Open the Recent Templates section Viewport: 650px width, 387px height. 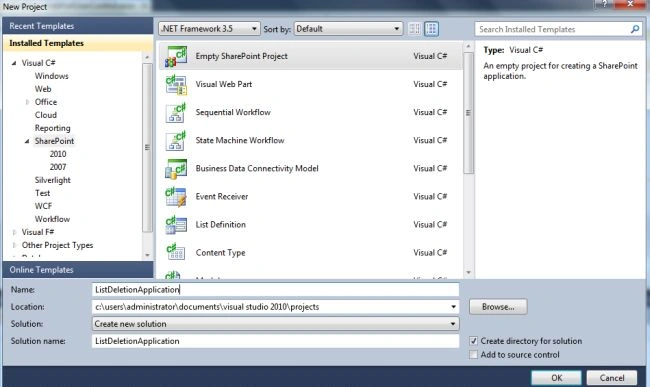(78, 26)
